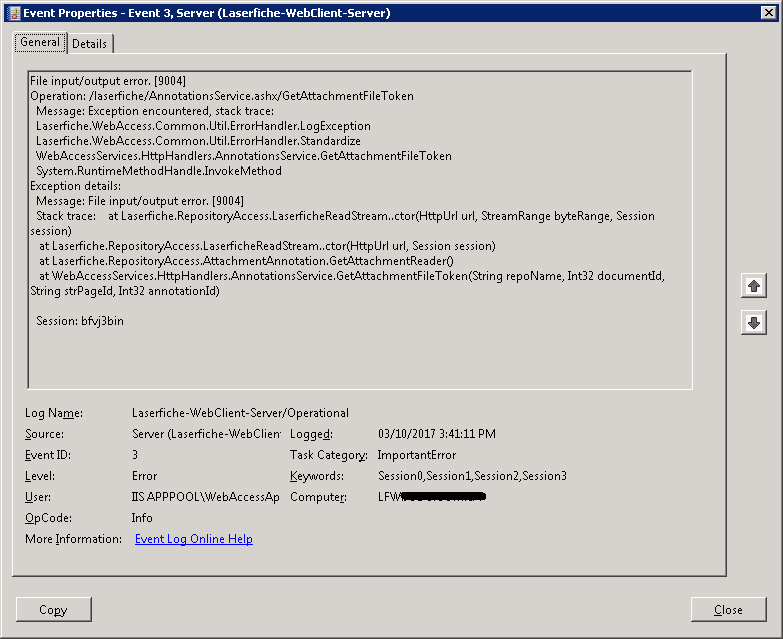This screenshot has height=639, width=783.
Task: Click the first line 'File input/output error. [9004]'
Action: (108, 81)
